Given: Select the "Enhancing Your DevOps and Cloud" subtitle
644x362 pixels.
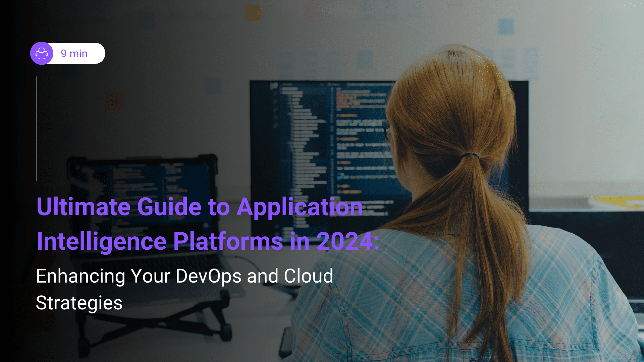Looking at the screenshot, I should tap(184, 276).
